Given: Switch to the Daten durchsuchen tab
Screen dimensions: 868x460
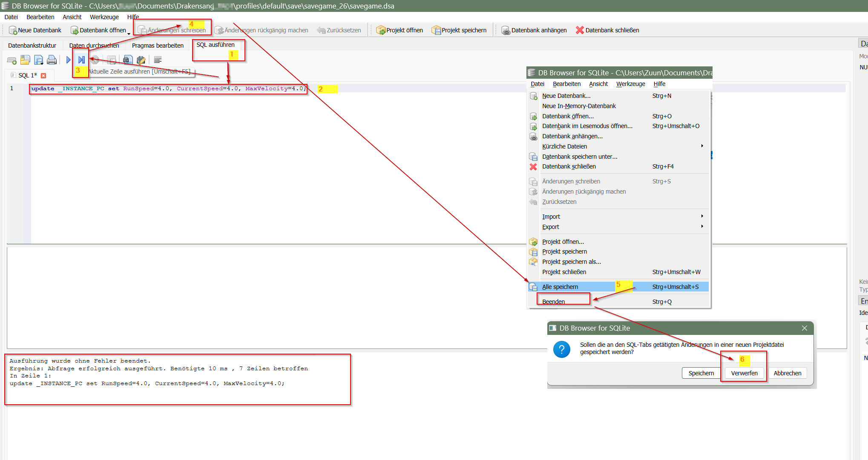Looking at the screenshot, I should (94, 46).
